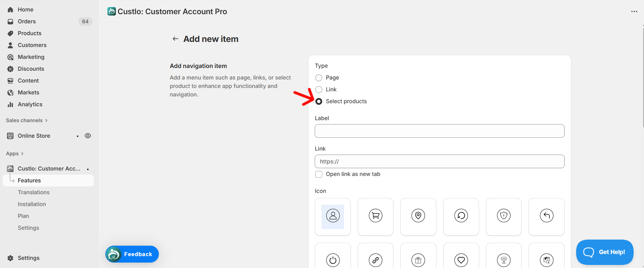Select the heart icon
Viewport: 644px width, 268px height.
(x=461, y=260)
